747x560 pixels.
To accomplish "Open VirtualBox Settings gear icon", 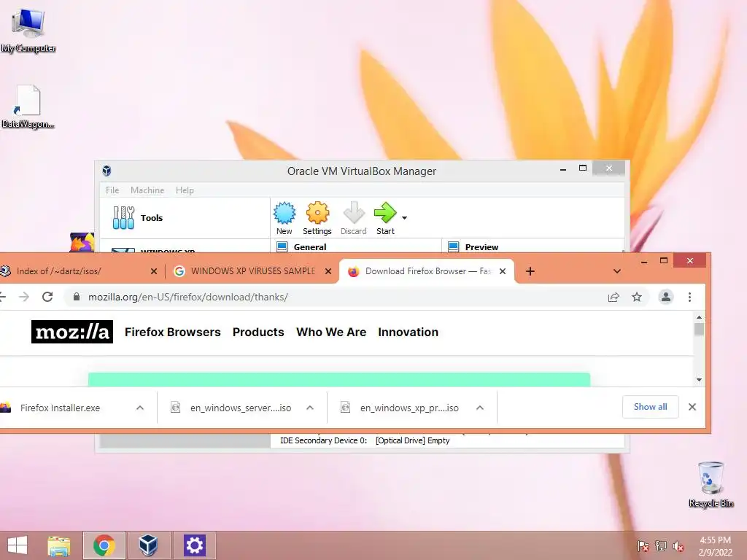I will click(317, 218).
